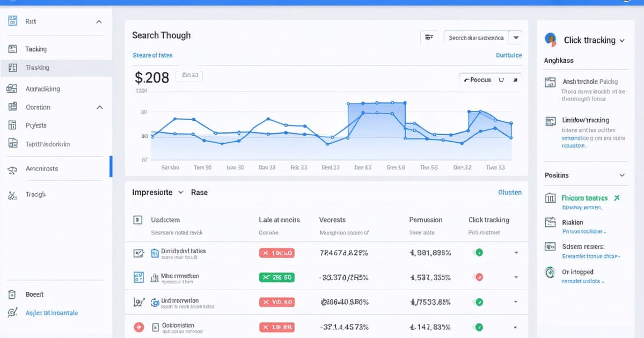
Task: Select the Pcylests icon in sidebar
Action: pyautogui.click(x=12, y=124)
